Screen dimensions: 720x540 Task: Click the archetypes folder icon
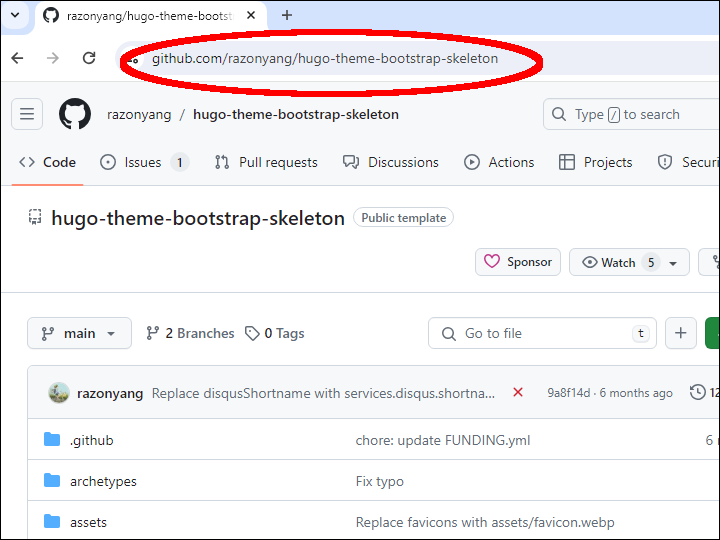pyautogui.click(x=52, y=480)
